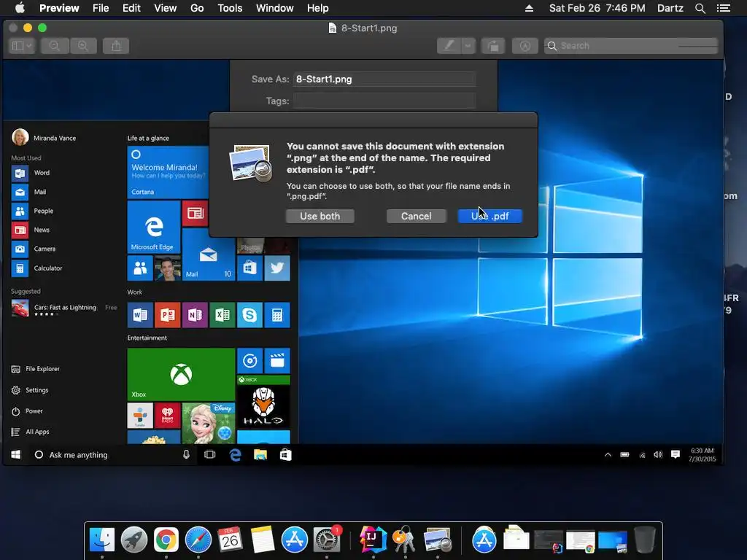The width and height of the screenshot is (747, 560).
Task: Click the PowerPoint tile in the image
Action: pyautogui.click(x=167, y=315)
